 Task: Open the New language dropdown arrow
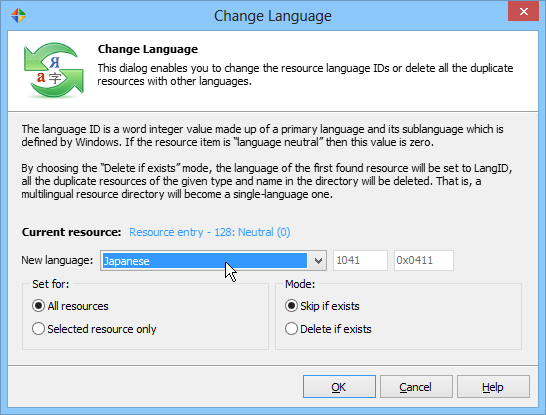tap(318, 260)
